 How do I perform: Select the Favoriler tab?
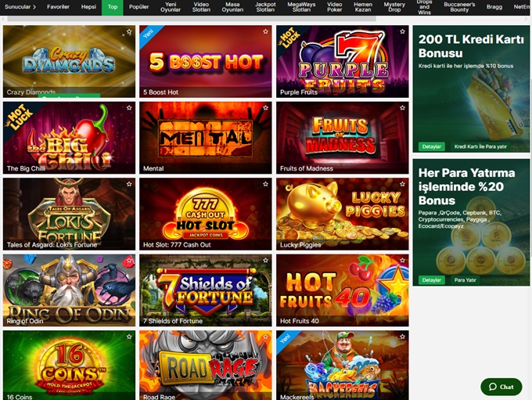pyautogui.click(x=58, y=7)
